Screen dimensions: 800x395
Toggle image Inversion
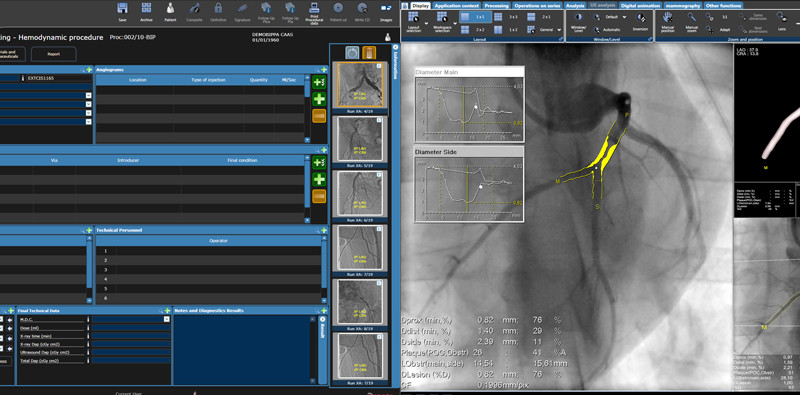coord(640,18)
